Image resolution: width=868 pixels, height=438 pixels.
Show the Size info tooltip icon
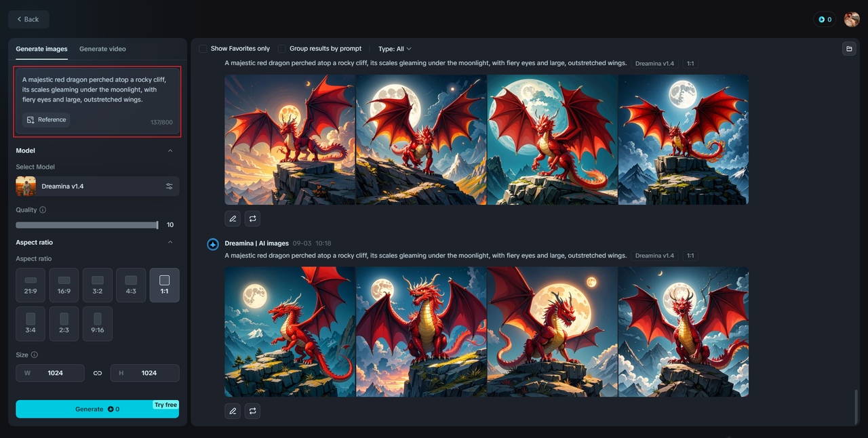35,355
